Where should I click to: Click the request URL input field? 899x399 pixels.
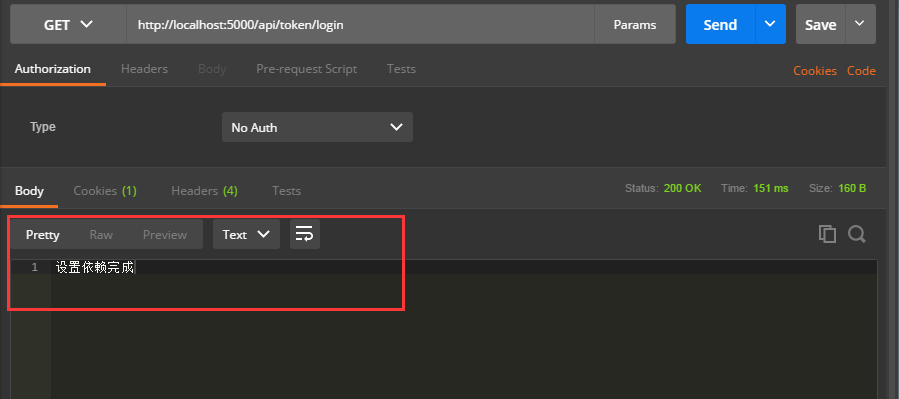[361, 25]
